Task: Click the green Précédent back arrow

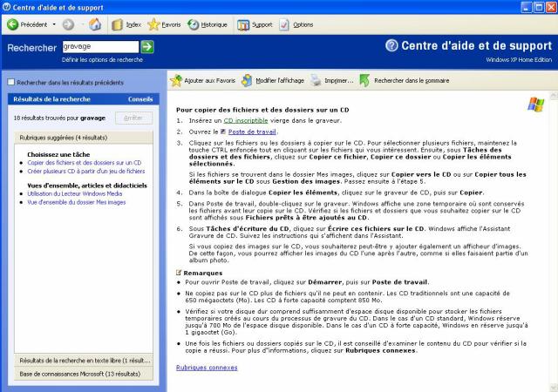Action: [12, 24]
